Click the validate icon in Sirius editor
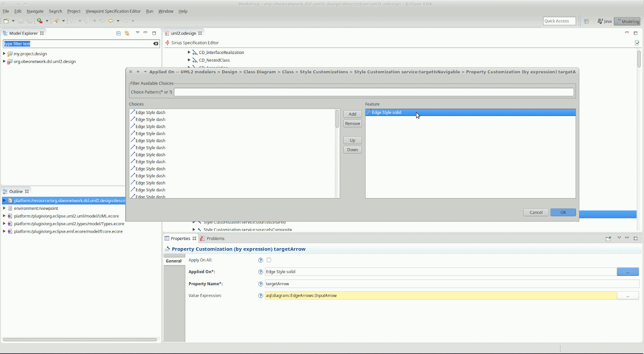The image size is (644, 354). (637, 43)
